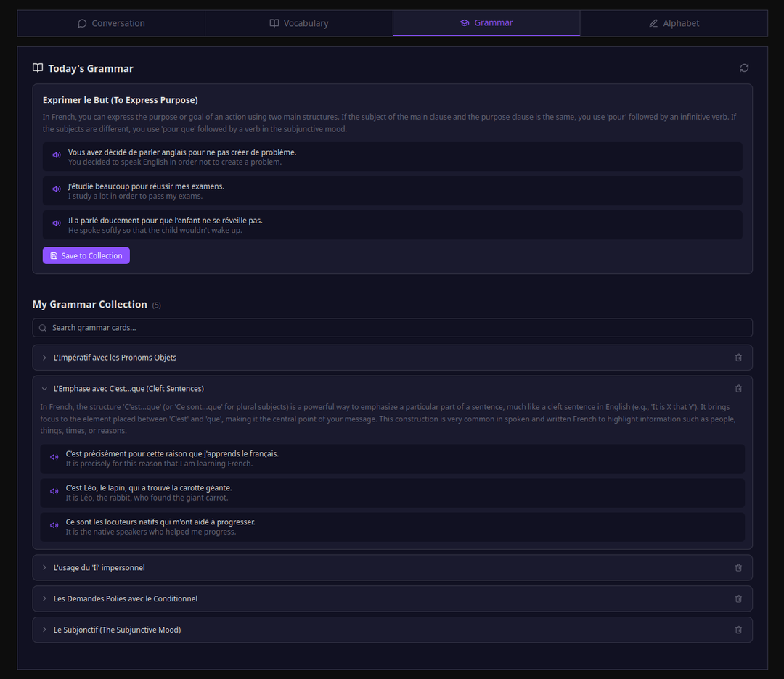The height and width of the screenshot is (679, 784).
Task: Expand the 'Le Subjonctif (The Subjunctive Mood)' card
Action: tap(116, 630)
